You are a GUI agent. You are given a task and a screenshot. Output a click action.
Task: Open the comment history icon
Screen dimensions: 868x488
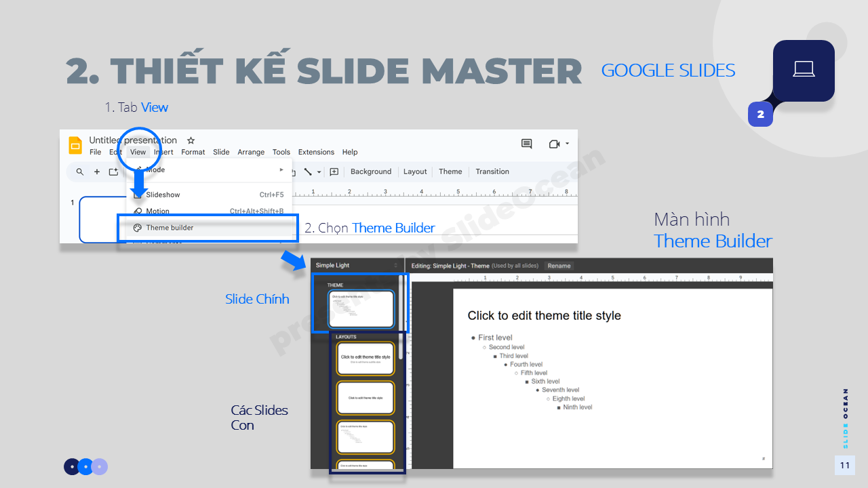(526, 144)
